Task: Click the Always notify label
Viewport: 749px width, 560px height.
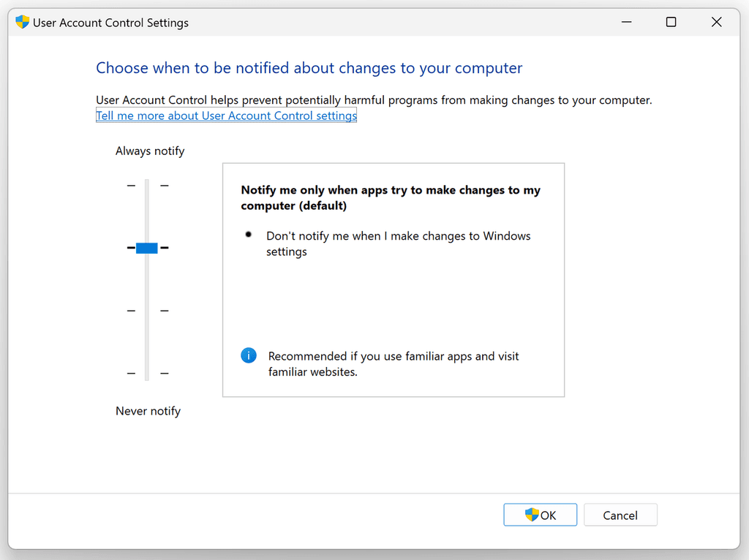Action: [x=150, y=151]
